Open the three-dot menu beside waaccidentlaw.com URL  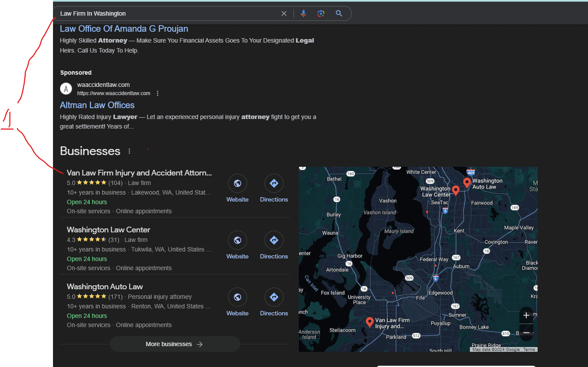[x=158, y=93]
